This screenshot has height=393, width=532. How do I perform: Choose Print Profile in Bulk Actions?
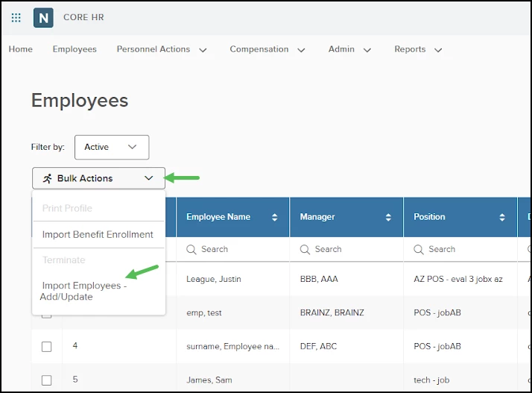[67, 208]
